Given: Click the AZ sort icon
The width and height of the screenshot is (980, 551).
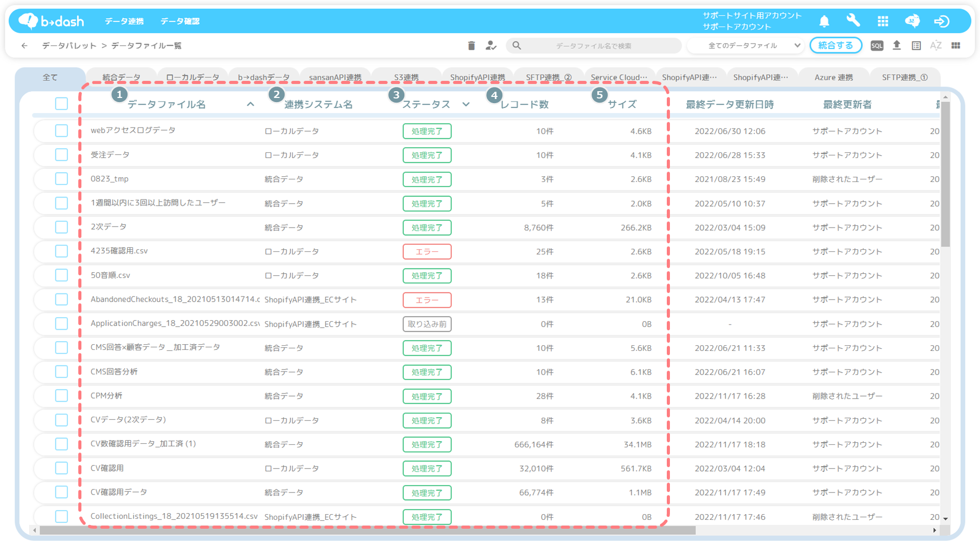Looking at the screenshot, I should click(x=936, y=46).
